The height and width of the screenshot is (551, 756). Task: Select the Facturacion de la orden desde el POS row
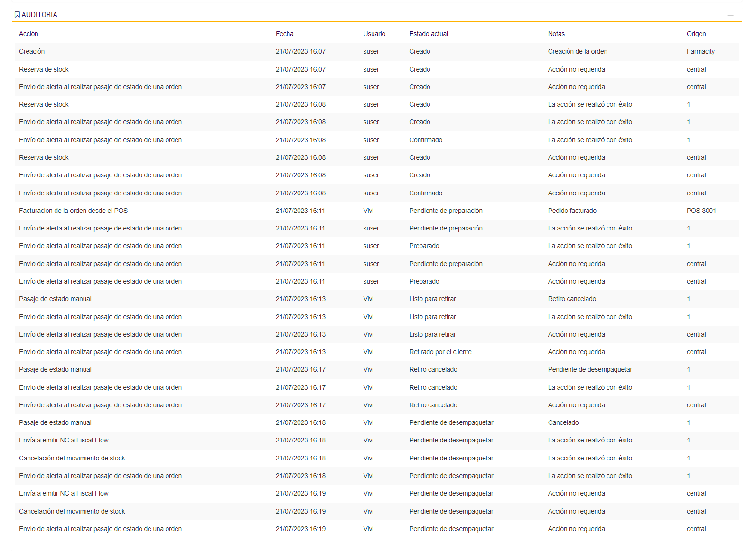73,211
